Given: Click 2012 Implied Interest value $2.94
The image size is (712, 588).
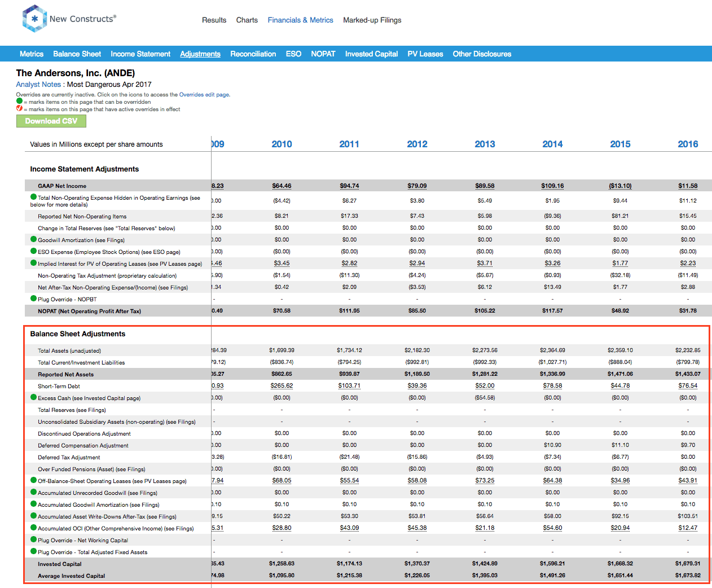Looking at the screenshot, I should [x=417, y=264].
